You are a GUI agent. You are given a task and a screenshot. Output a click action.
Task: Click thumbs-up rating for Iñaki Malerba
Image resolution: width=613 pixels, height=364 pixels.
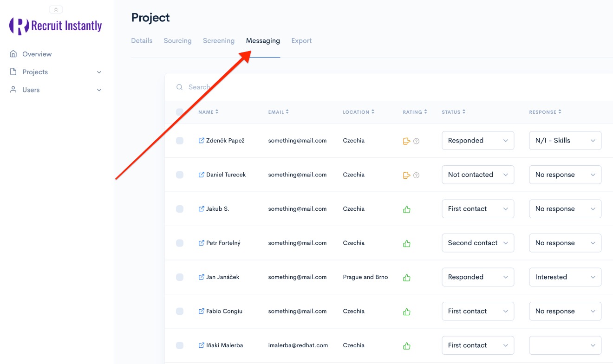[407, 346]
